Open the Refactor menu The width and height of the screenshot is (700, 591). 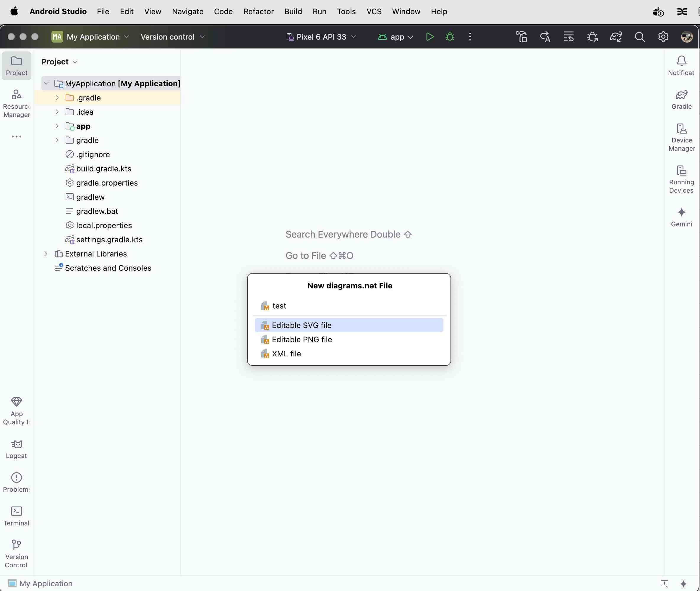point(258,12)
